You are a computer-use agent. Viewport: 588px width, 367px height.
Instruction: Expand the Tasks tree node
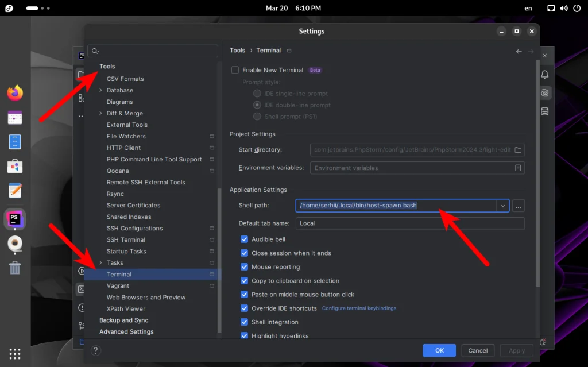tap(100, 262)
